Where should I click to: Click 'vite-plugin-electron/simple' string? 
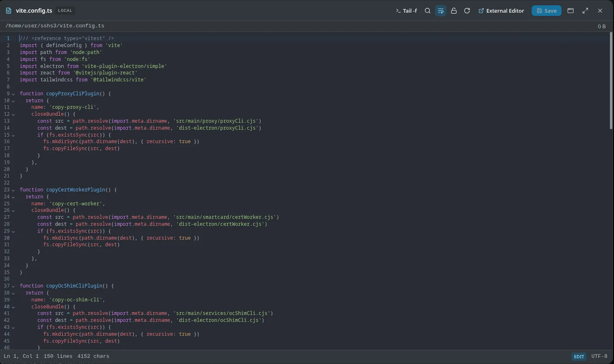(124, 66)
